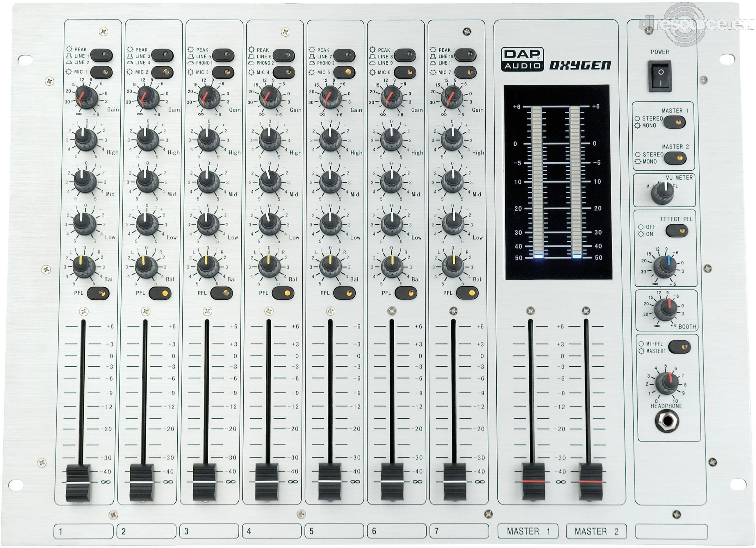Click the channel 1 PFL button
The image size is (756, 548).
click(98, 293)
